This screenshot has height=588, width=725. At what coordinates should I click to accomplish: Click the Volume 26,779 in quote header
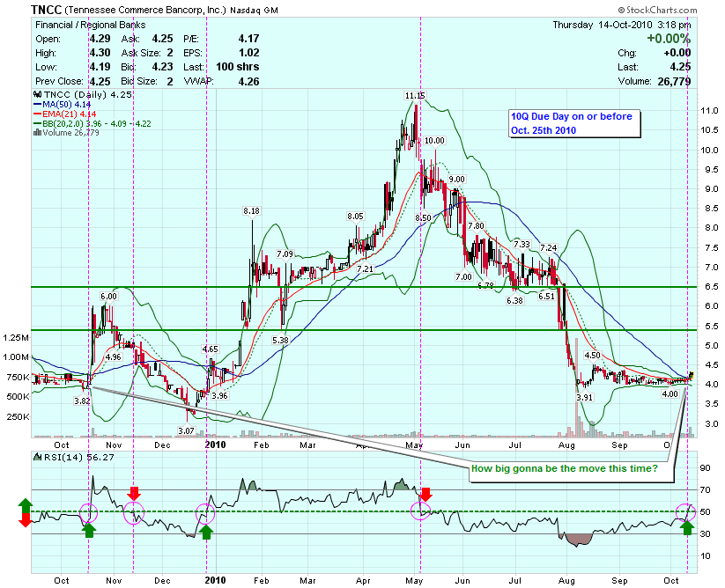(674, 81)
